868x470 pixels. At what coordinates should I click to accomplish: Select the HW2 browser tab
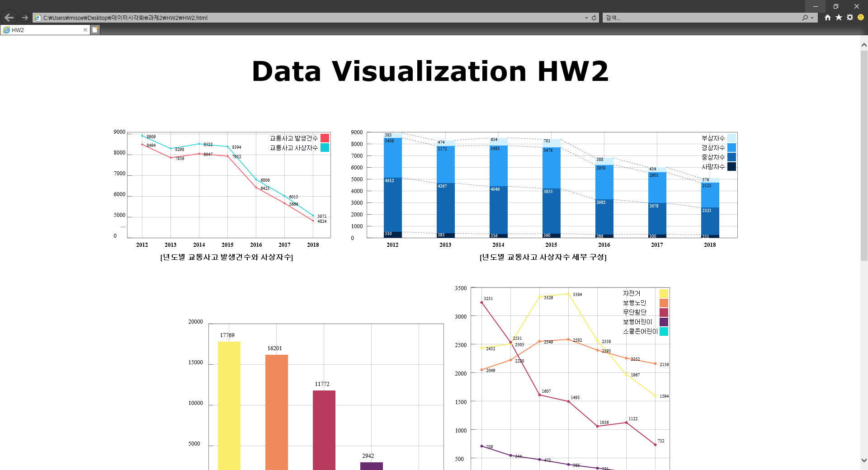point(43,30)
